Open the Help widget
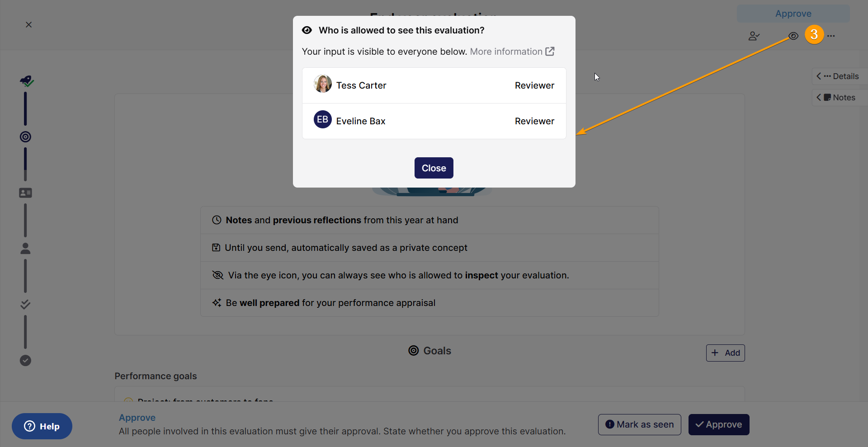This screenshot has width=868, height=447. (42, 426)
